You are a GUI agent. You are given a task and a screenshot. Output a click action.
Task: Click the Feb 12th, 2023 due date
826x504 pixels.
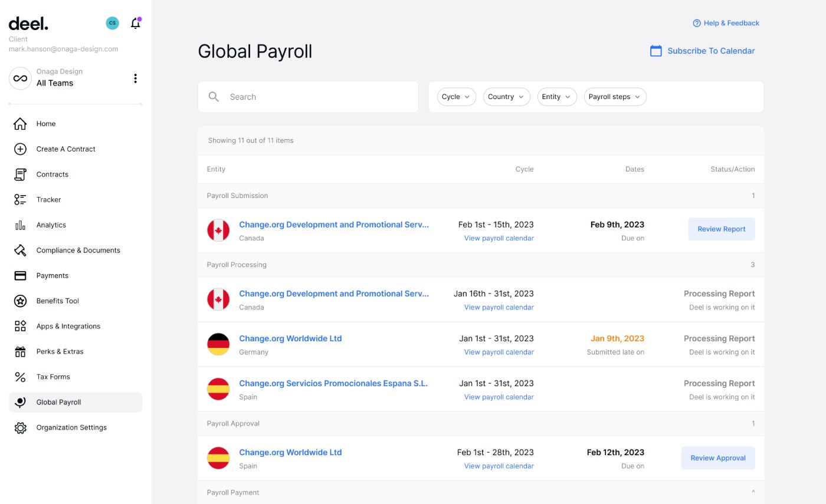pyautogui.click(x=615, y=452)
